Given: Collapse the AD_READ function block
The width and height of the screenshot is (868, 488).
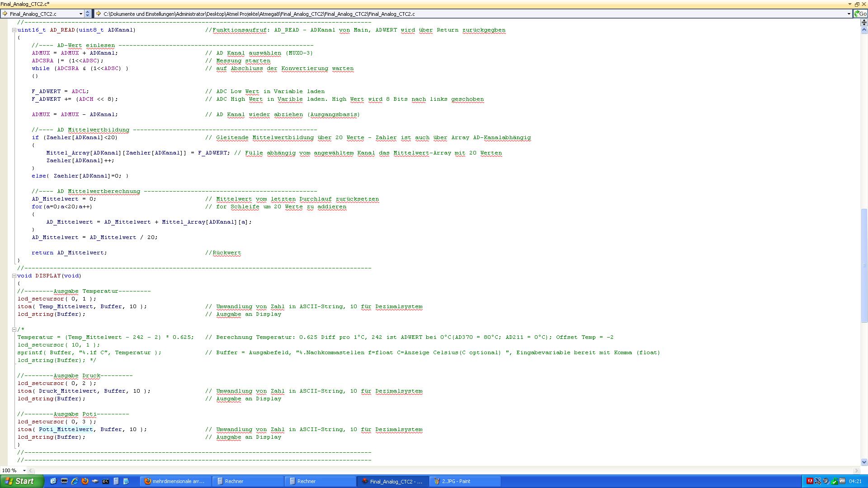Looking at the screenshot, I should [x=14, y=30].
